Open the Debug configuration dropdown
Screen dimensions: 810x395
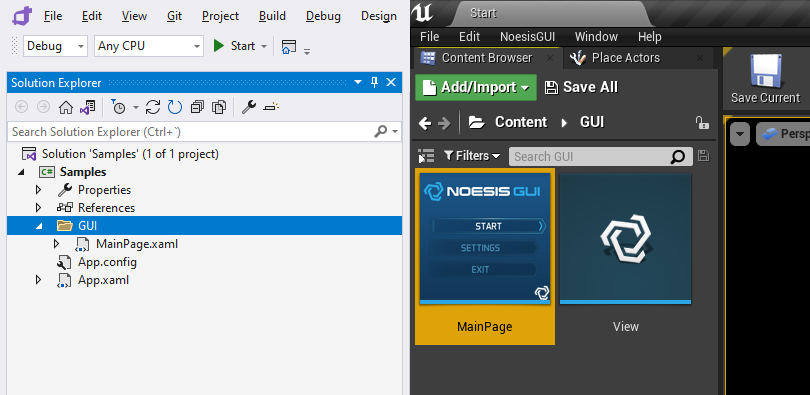click(55, 46)
